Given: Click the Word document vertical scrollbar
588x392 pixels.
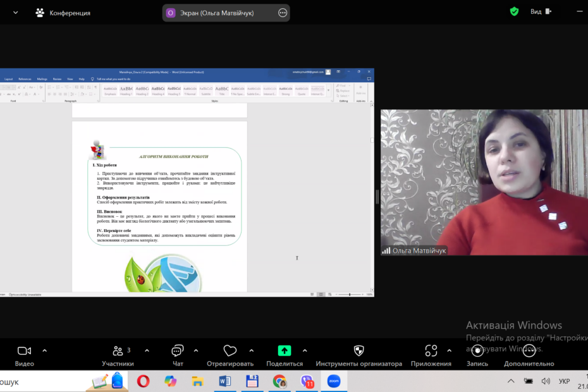Looking at the screenshot, I should (x=372, y=197).
